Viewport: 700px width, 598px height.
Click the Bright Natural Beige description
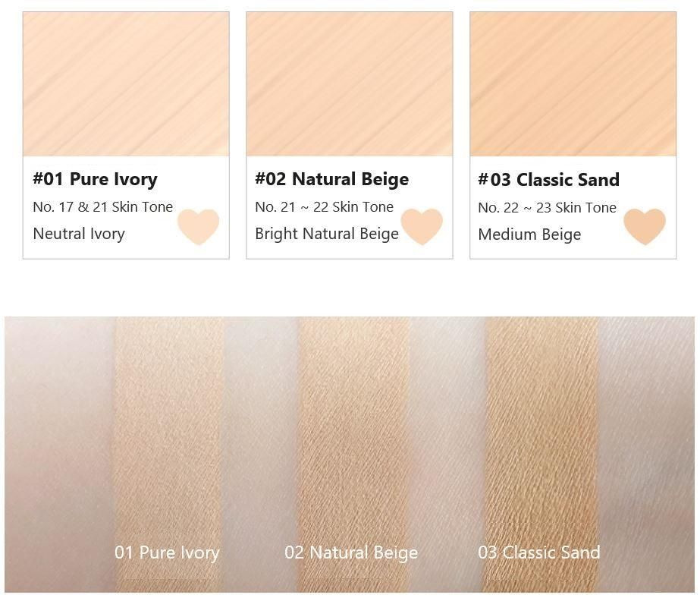tap(327, 234)
